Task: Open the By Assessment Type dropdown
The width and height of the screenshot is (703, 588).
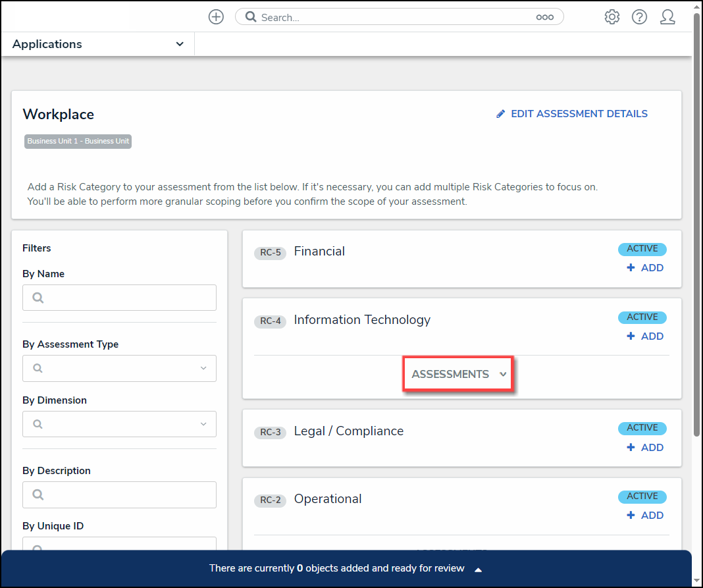Action: coord(119,368)
